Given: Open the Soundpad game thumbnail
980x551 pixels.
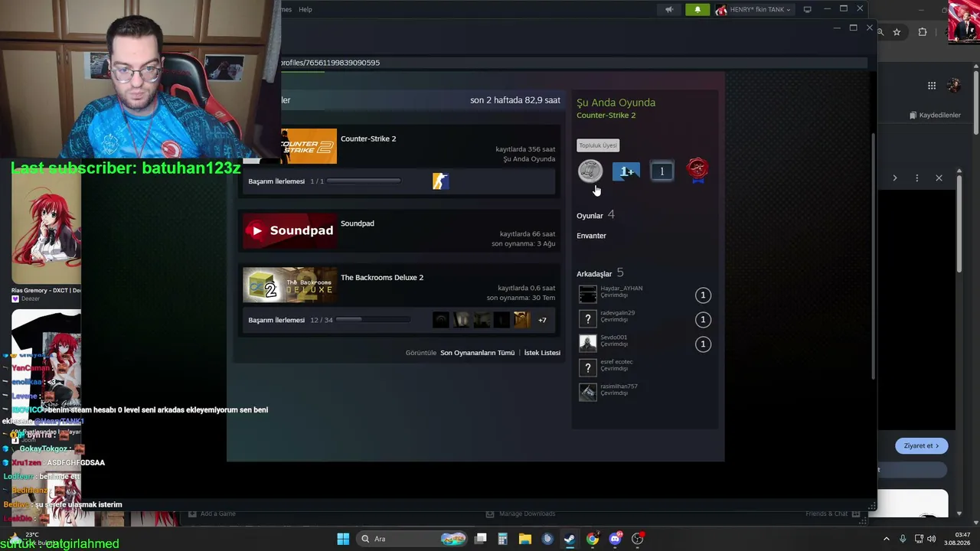Looking at the screenshot, I should coord(289,231).
